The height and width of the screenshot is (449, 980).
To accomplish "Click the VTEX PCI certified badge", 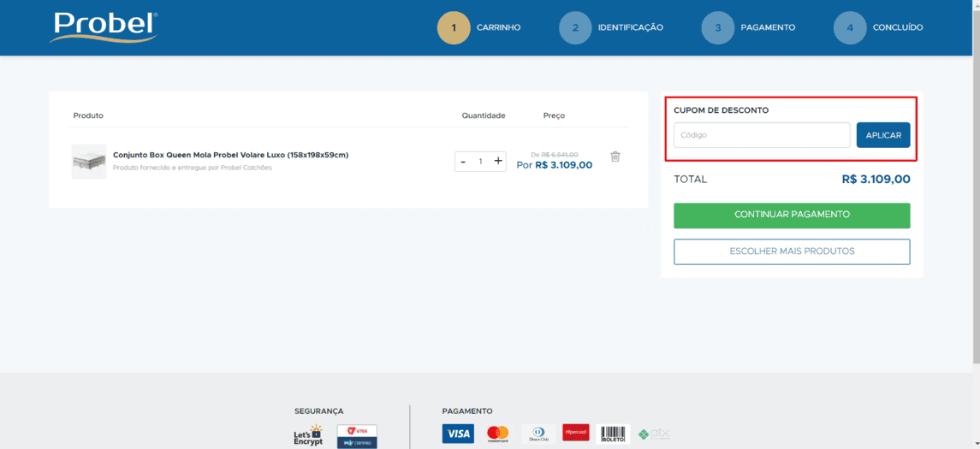I will [357, 436].
